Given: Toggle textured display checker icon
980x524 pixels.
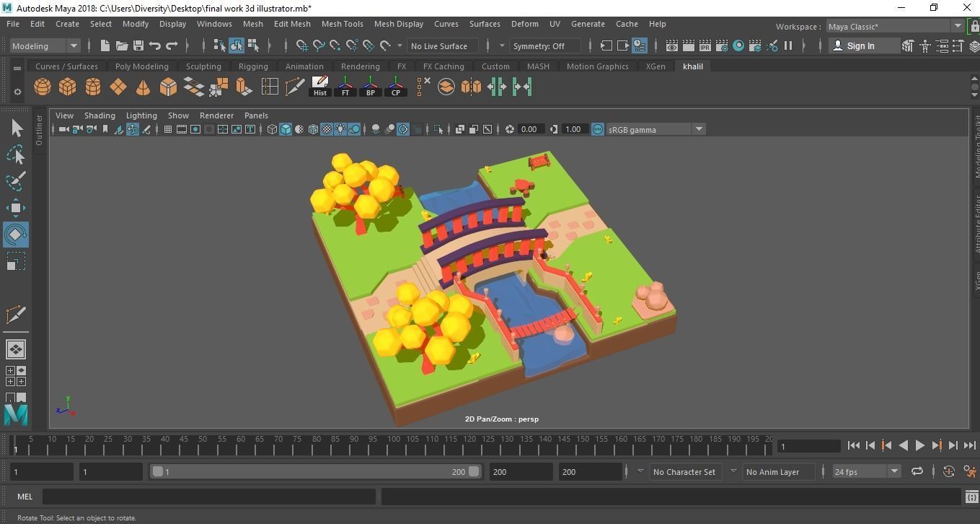Looking at the screenshot, I should (x=327, y=129).
